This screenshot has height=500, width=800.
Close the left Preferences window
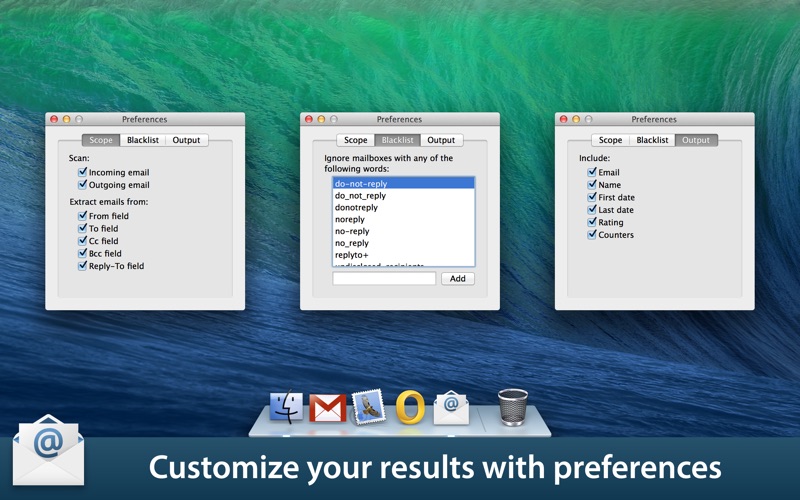tap(54, 119)
